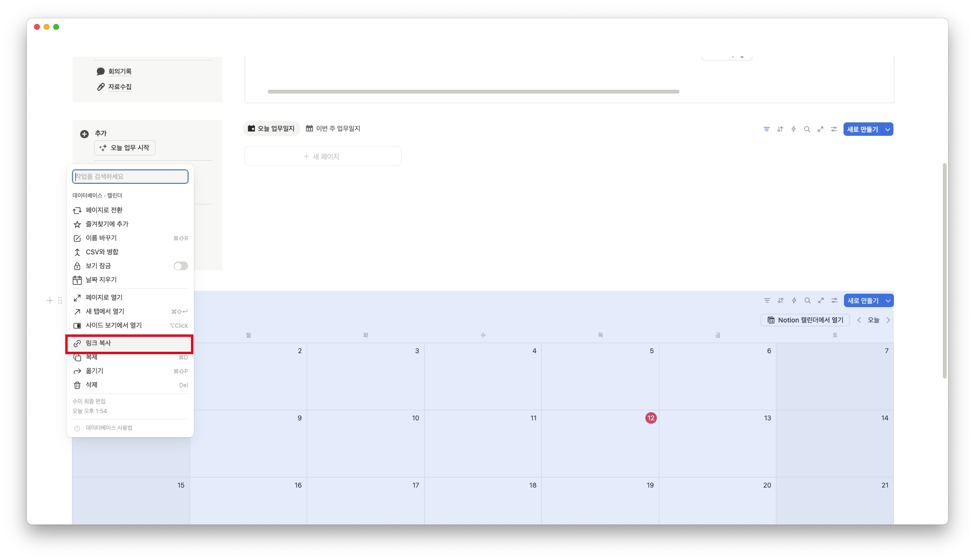The height and width of the screenshot is (560, 975).
Task: Open dropdown arrow next to calendar 새로 만들기
Action: 888,301
